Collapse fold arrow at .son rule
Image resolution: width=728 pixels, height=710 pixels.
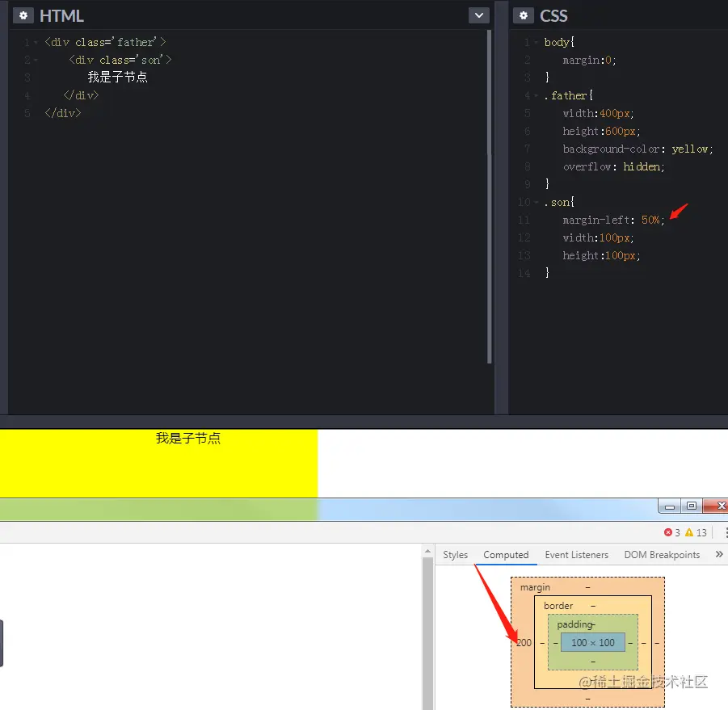pos(536,202)
